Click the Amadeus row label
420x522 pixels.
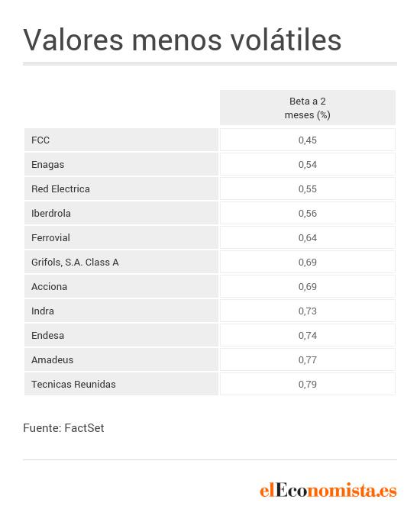121,359
